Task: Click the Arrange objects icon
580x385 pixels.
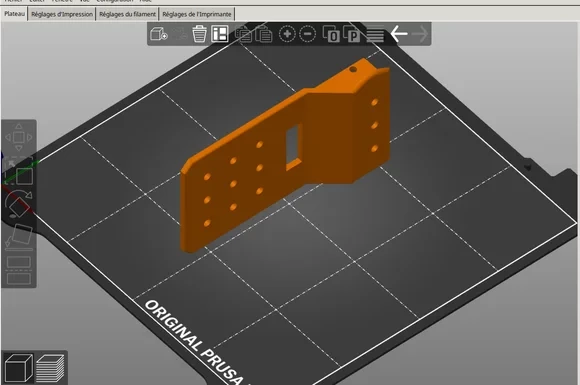Action: coord(220,34)
